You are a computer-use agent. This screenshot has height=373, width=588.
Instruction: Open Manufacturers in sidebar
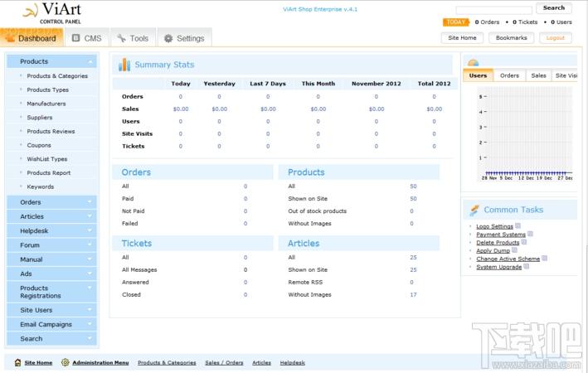46,104
